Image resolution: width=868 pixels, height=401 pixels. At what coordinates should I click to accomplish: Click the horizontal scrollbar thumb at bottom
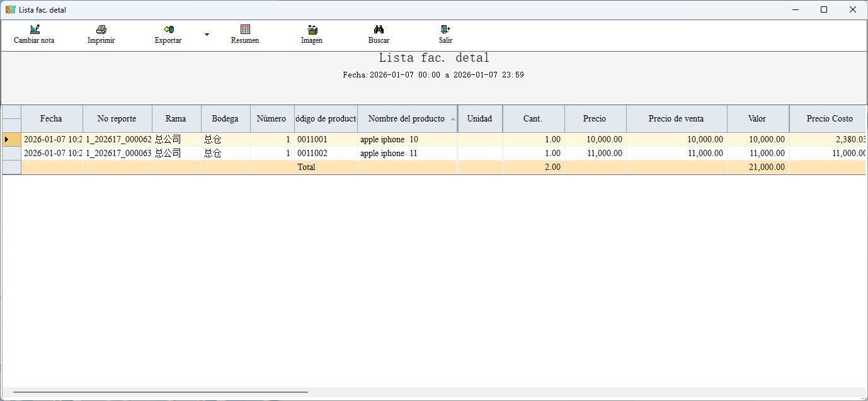point(161,392)
